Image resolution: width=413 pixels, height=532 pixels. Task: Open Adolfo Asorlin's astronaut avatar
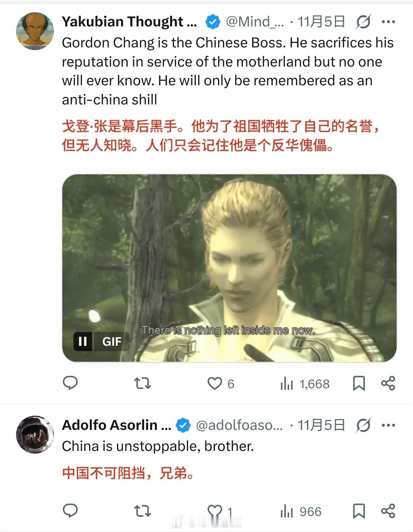click(x=35, y=434)
